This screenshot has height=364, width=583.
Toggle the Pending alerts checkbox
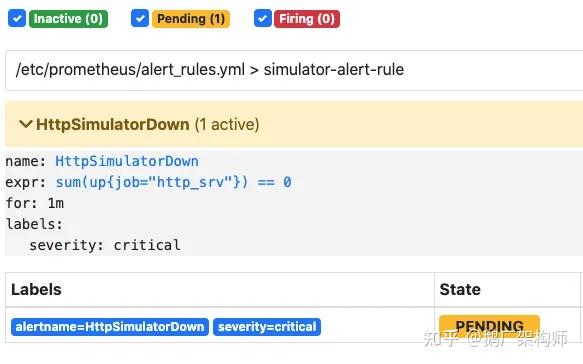[x=140, y=19]
